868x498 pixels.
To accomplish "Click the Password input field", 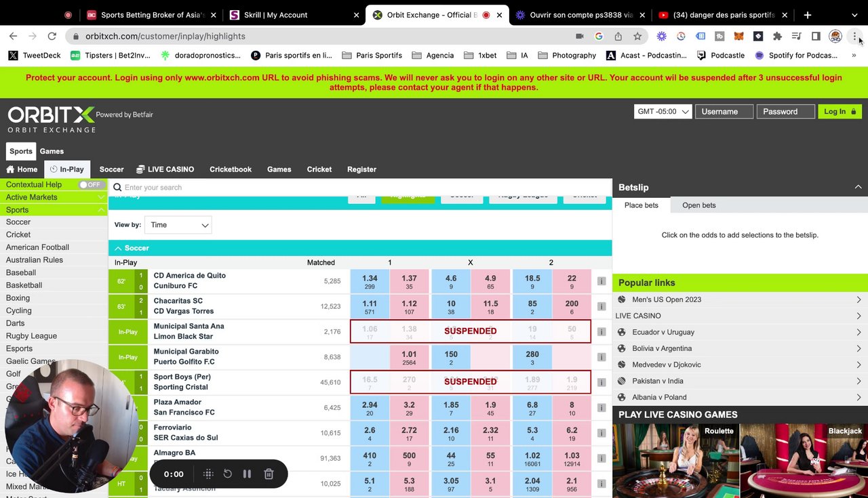I will click(785, 112).
